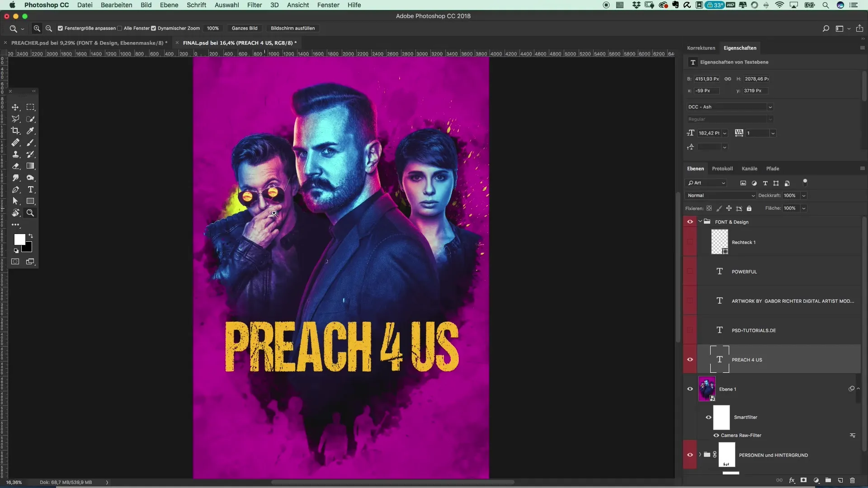Click the foreground color swatch

click(19, 239)
